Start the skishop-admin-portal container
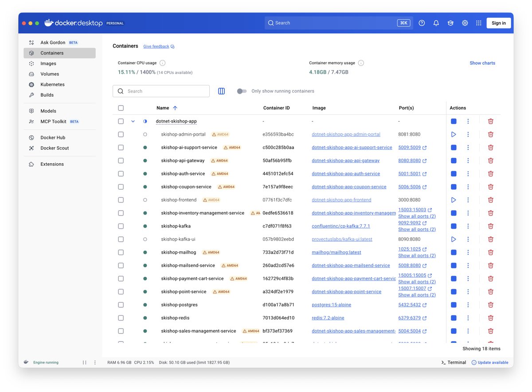Image resolution: width=532 pixels, height=392 pixels. tap(454, 134)
